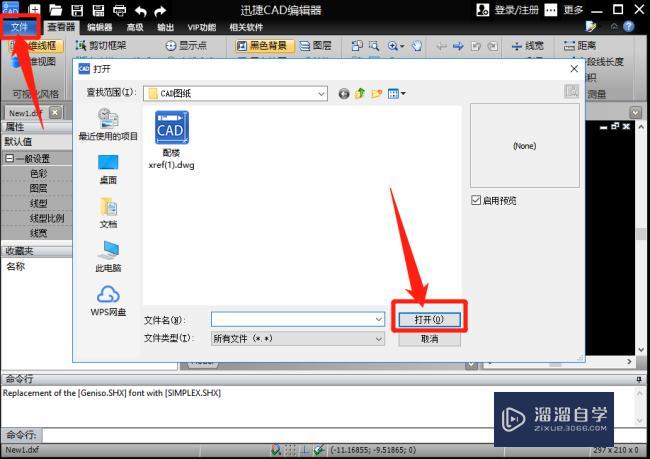The image size is (650, 459).
Task: Switch to the VIP功能 tab
Action: coord(202,27)
